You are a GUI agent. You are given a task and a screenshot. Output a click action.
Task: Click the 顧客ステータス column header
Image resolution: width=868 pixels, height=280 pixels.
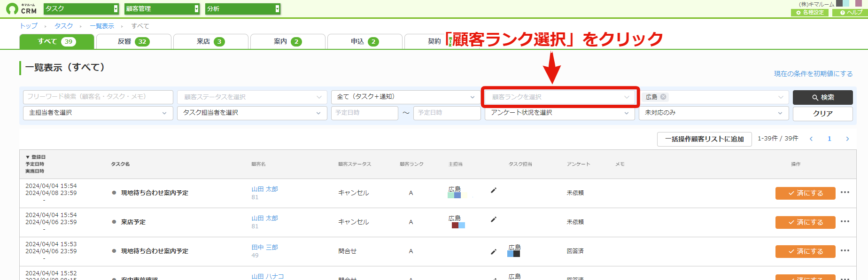355,164
